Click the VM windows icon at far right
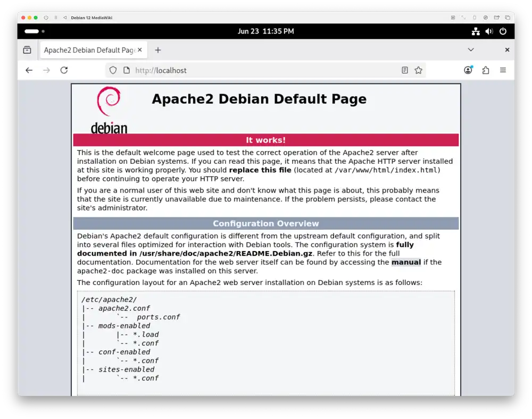This screenshot has height=419, width=532. point(508,18)
